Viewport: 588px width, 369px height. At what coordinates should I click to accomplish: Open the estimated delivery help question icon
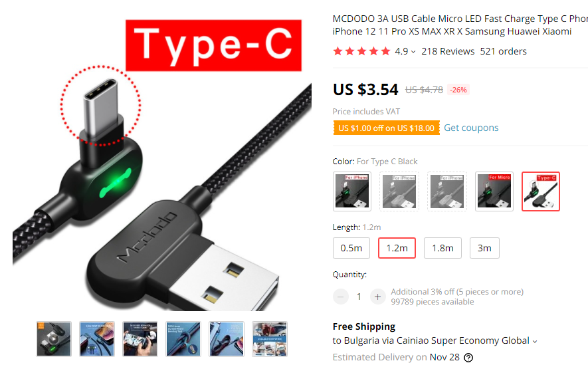[x=468, y=358]
